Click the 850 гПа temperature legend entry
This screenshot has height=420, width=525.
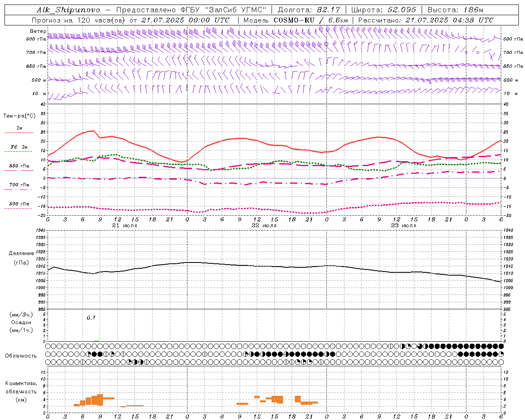(x=19, y=166)
